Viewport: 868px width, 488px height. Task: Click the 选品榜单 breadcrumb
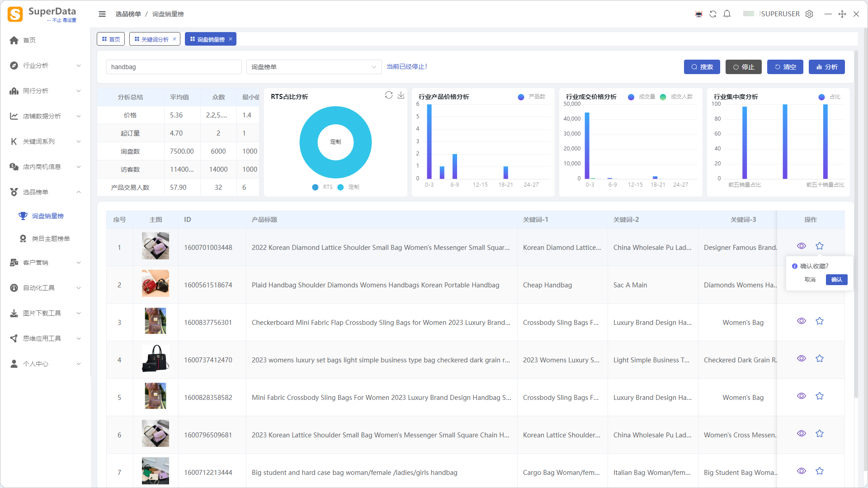click(x=128, y=14)
